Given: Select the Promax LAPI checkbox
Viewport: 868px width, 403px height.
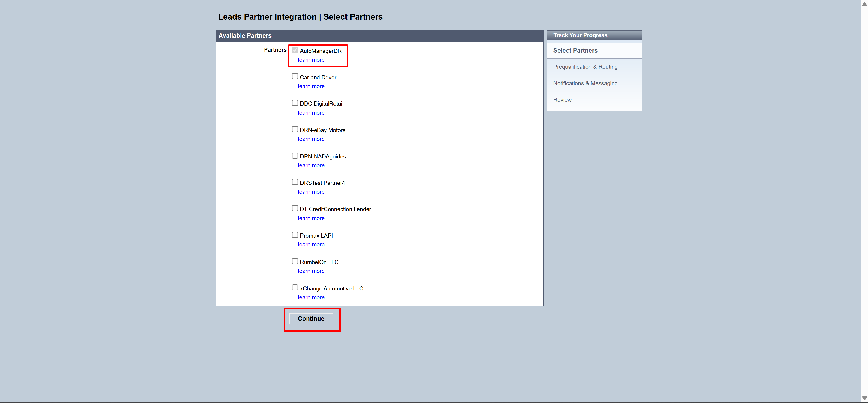Looking at the screenshot, I should tap(295, 235).
